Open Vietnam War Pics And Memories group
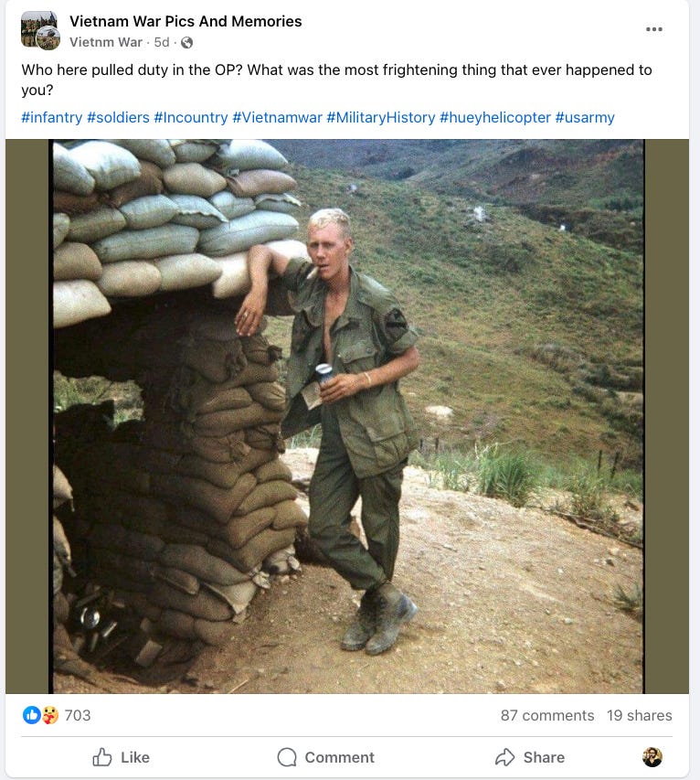 (x=186, y=21)
